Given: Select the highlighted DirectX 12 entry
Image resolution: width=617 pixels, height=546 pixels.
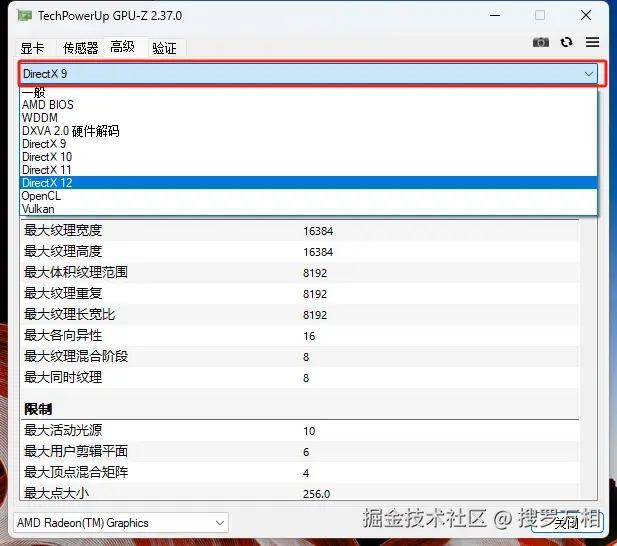Looking at the screenshot, I should 308,183.
